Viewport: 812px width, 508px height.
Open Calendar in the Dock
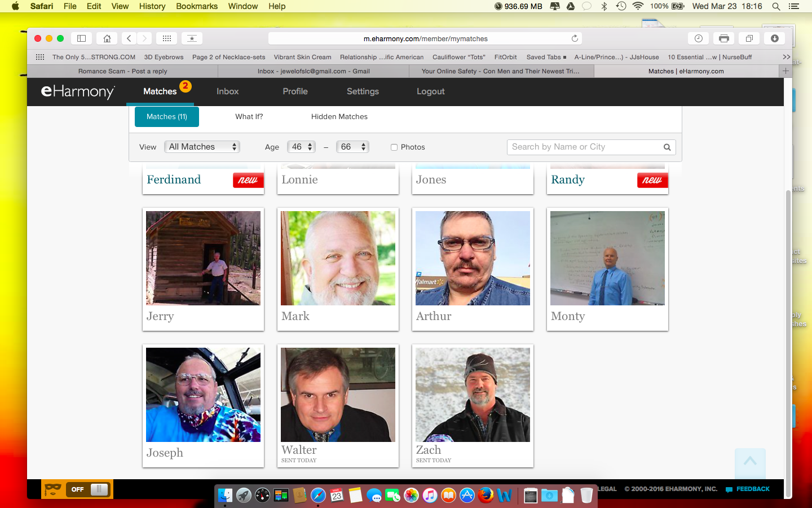click(x=337, y=496)
